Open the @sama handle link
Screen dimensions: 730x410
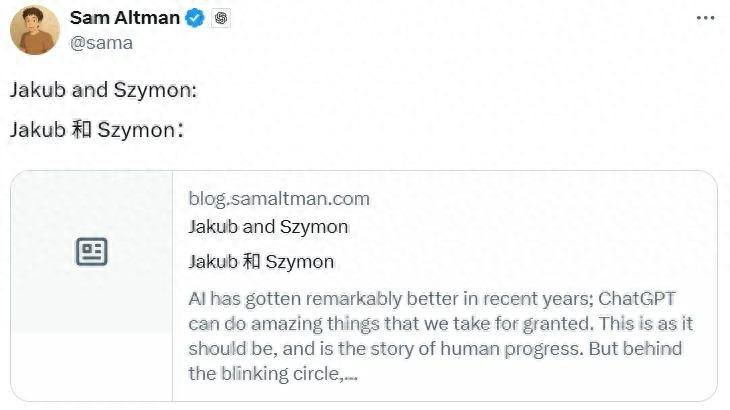101,42
